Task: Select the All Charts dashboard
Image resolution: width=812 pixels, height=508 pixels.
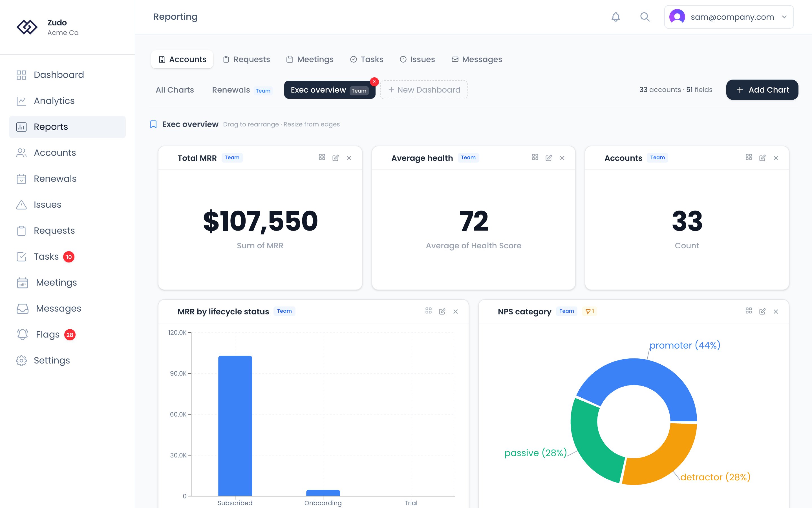Action: tap(175, 90)
